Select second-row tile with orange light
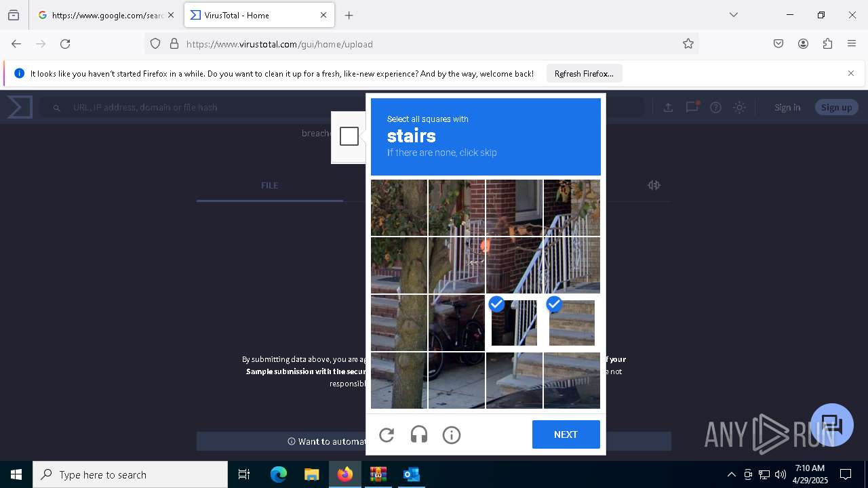Viewport: 868px width, 488px height. (x=456, y=265)
